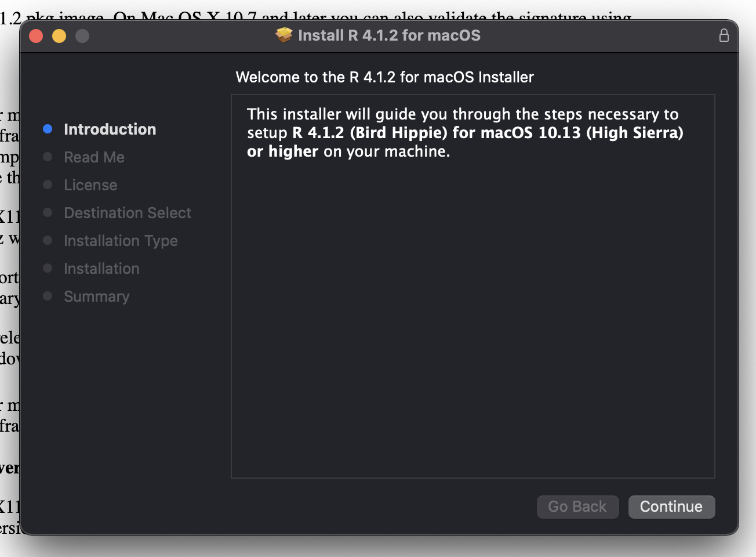Viewport: 756px width, 557px height.
Task: Click the disabled gray zoom window button
Action: pyautogui.click(x=82, y=36)
